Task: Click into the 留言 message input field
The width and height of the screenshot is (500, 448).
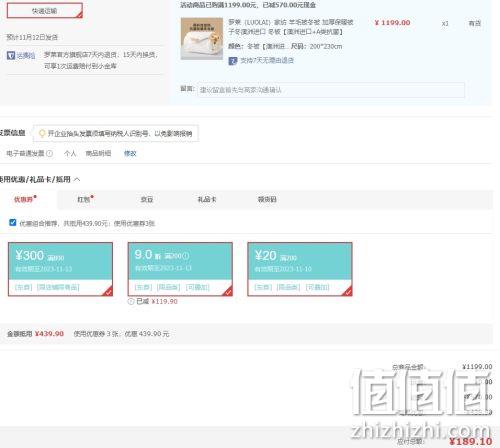Action: click(x=331, y=90)
